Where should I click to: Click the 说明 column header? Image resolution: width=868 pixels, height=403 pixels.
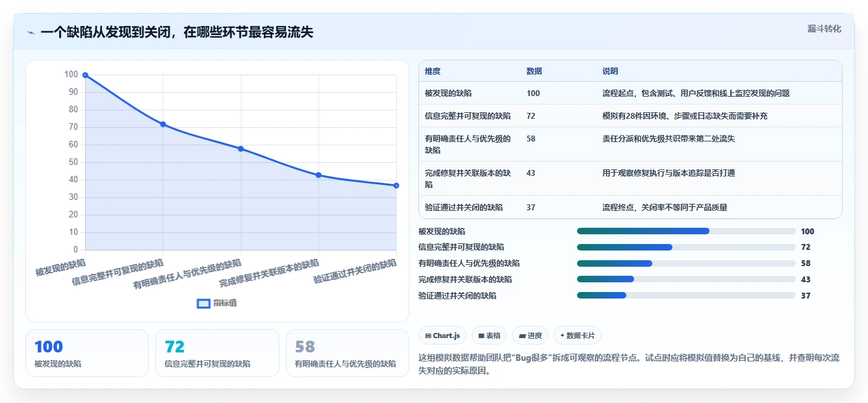[x=610, y=71]
